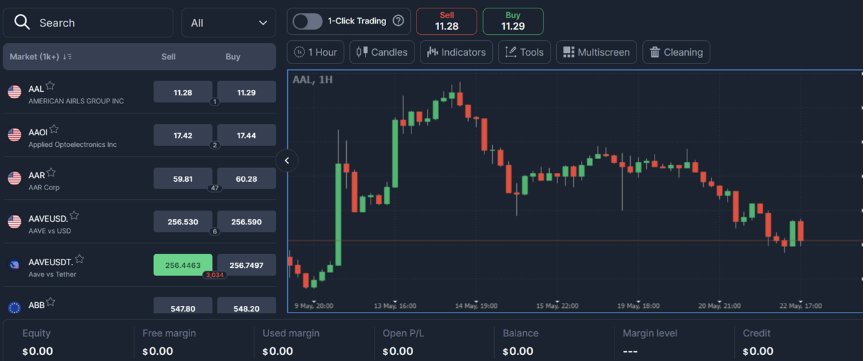Viewport: 868px width, 361px height.
Task: Click the top Buy 11.29 button
Action: pos(513,21)
